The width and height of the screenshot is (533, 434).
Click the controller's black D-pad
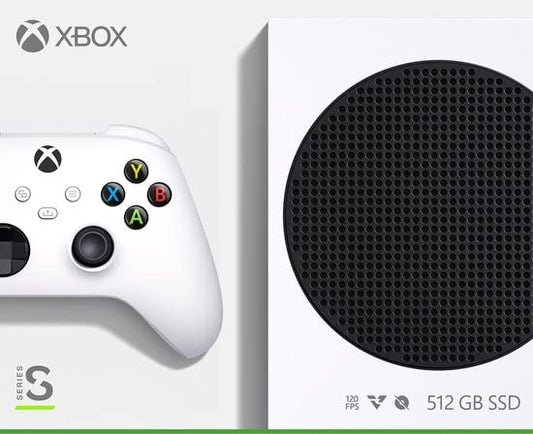tap(13, 250)
